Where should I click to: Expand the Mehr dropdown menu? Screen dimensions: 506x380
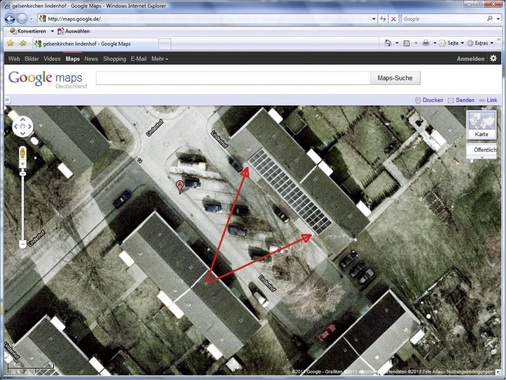click(x=160, y=59)
